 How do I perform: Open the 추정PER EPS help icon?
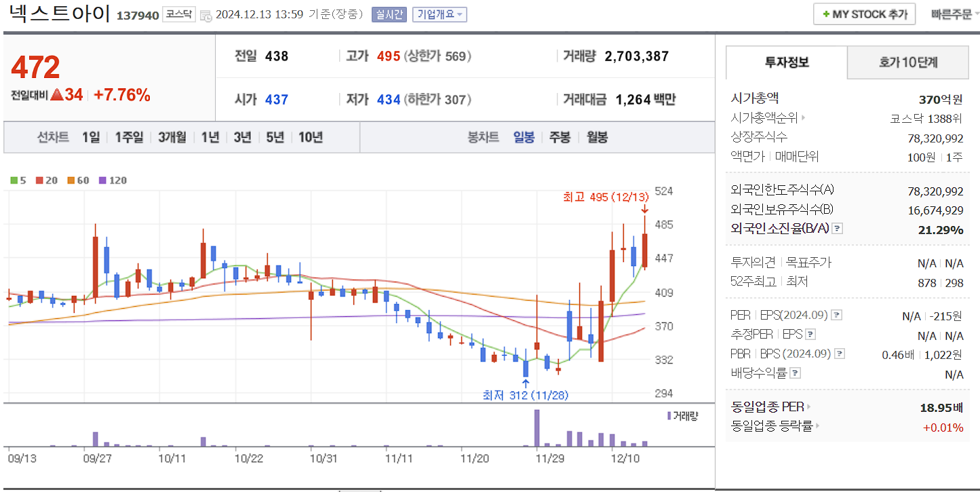810,333
